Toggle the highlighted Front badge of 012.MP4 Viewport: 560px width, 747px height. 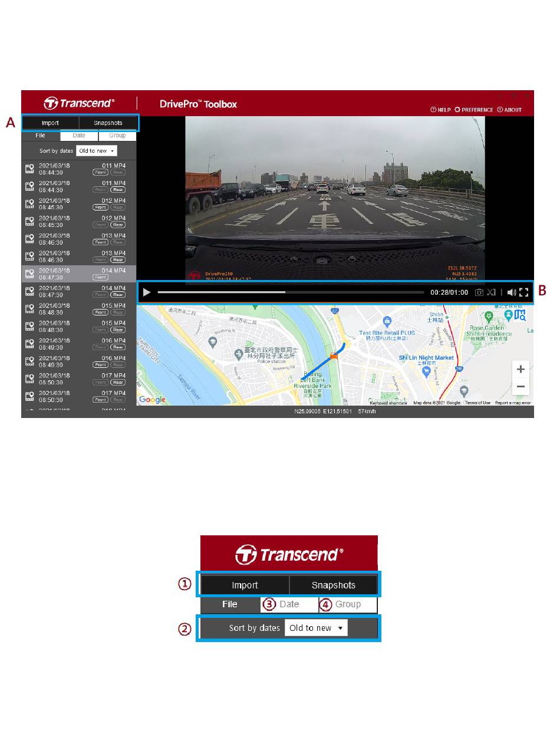tap(101, 208)
